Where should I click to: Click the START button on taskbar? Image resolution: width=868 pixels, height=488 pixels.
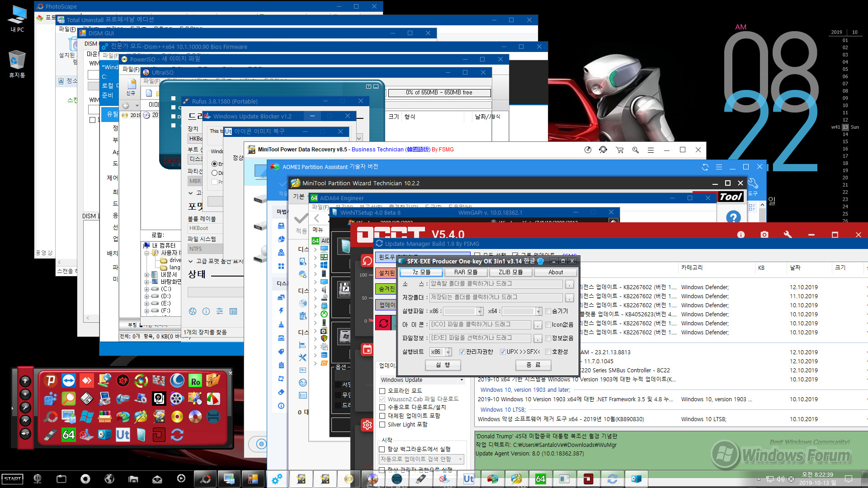13,479
